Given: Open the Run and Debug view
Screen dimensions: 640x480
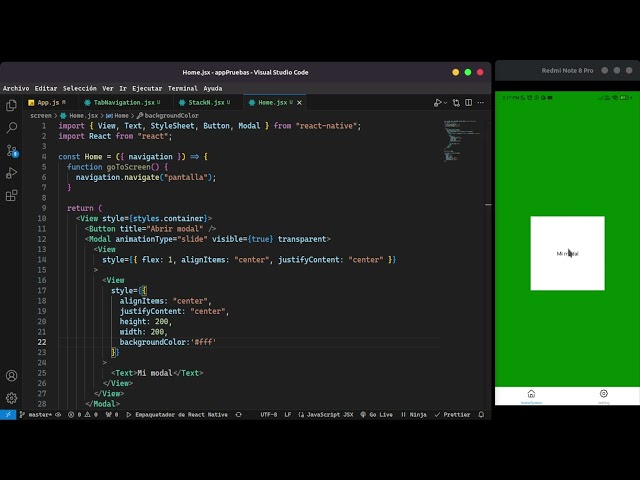Looking at the screenshot, I should coord(11,173).
